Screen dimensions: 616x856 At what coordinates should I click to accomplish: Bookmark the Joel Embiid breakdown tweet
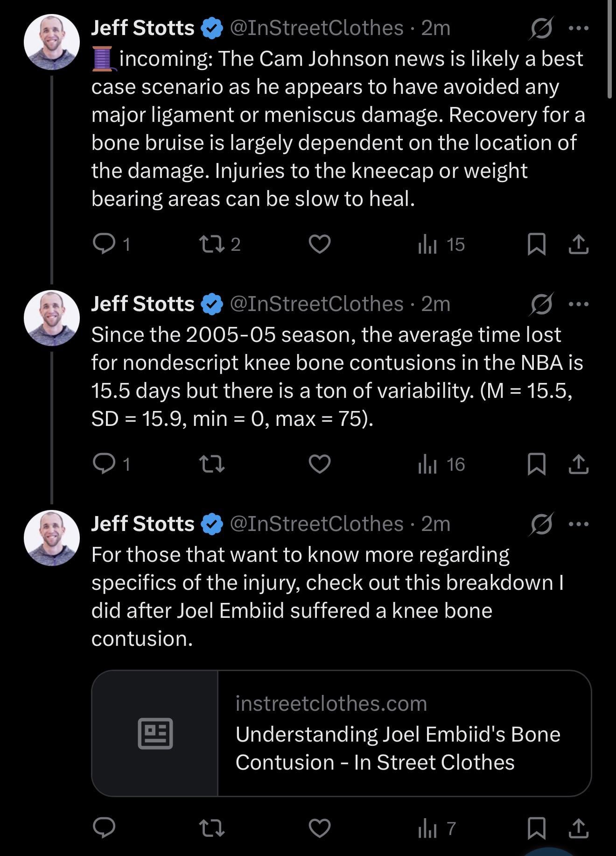(x=536, y=828)
